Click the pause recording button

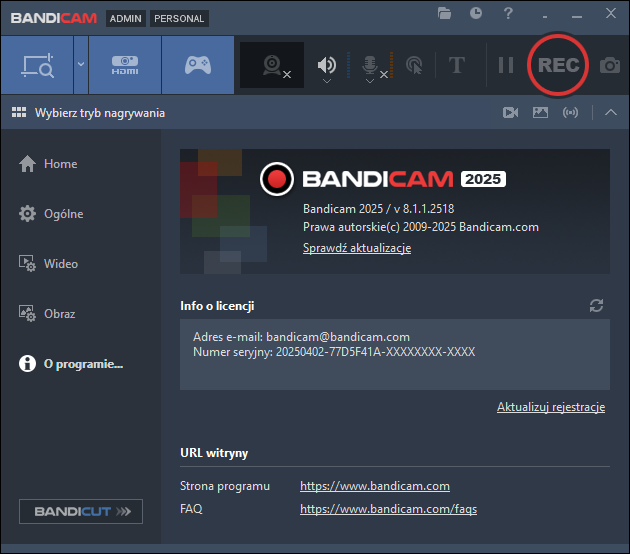(505, 65)
